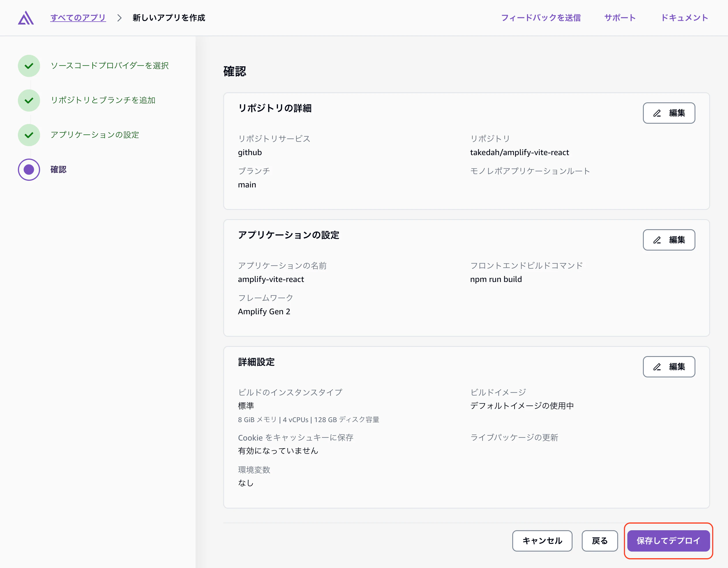Screen dimensions: 728x568
Task: Select the 確認 step label in sidebar
Action: (58, 170)
